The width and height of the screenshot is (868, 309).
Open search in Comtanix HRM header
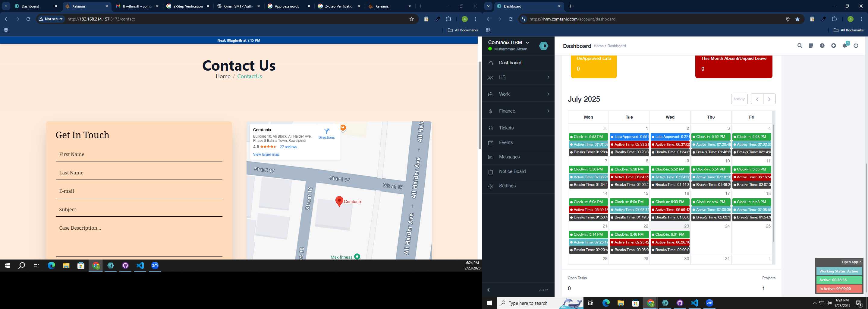(800, 46)
